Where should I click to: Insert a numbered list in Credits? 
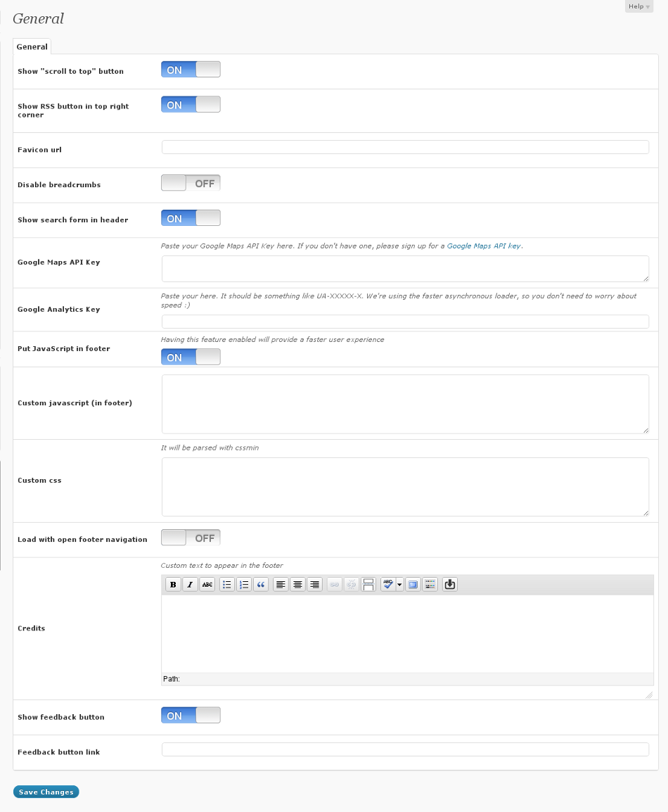pyautogui.click(x=244, y=585)
